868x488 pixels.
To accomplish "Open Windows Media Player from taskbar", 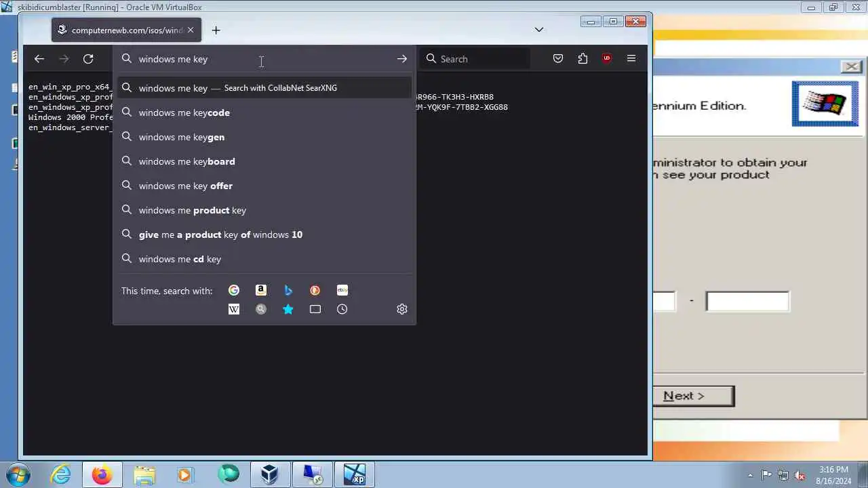I will pyautogui.click(x=184, y=474).
